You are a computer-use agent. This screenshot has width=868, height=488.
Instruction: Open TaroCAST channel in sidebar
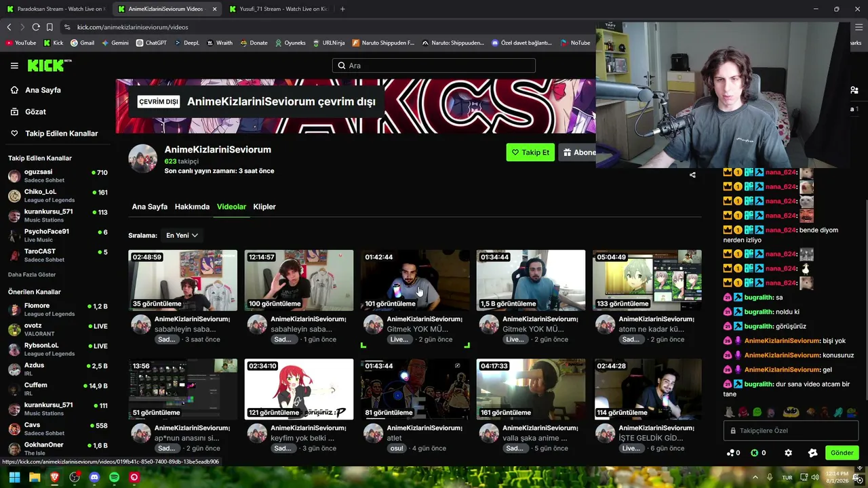[x=58, y=256]
